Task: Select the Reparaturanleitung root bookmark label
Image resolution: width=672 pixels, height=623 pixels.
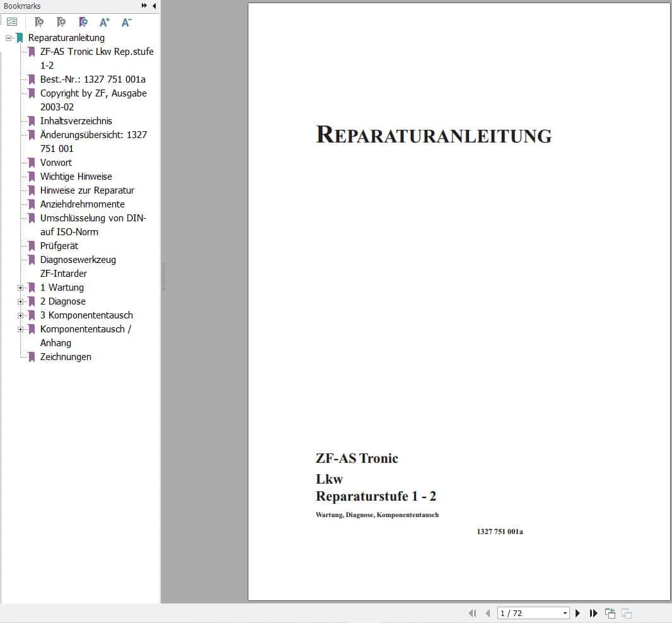Action: tap(66, 38)
